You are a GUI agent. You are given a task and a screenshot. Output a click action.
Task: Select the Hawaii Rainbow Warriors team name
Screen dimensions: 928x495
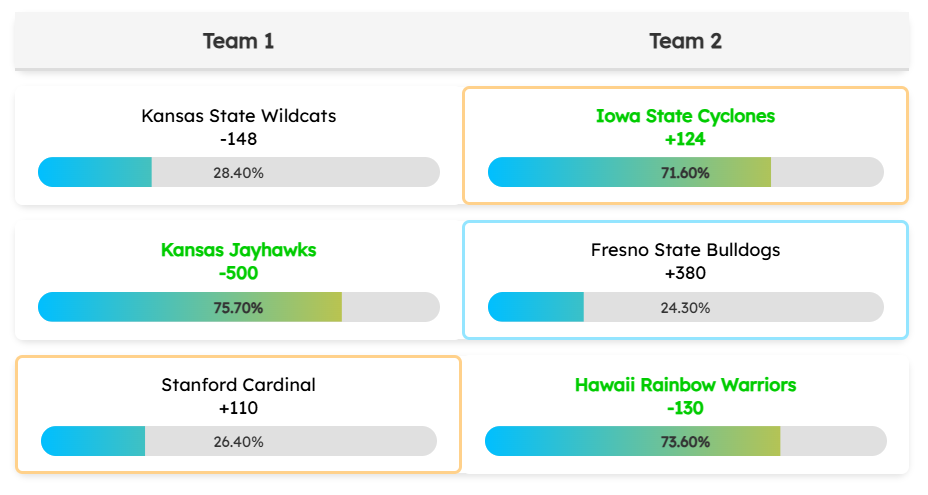click(x=685, y=385)
